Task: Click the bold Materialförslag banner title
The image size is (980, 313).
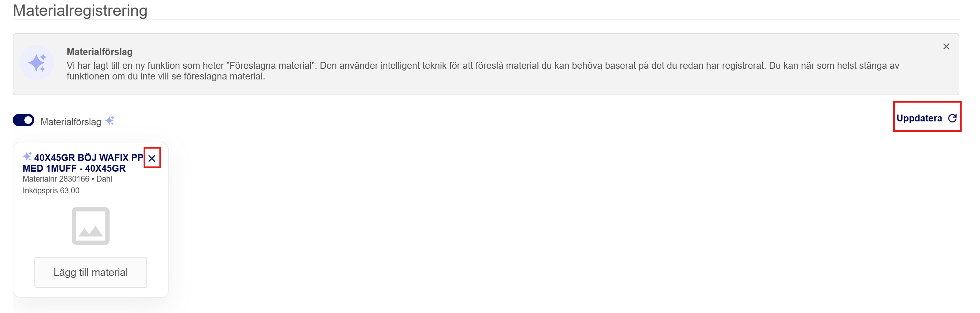Action: pos(100,52)
